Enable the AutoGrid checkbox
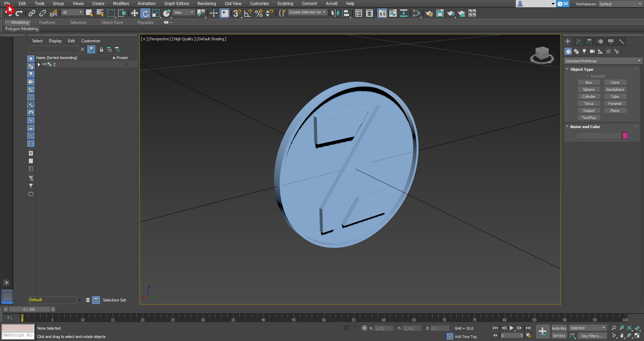644x341 pixels. (x=588, y=76)
